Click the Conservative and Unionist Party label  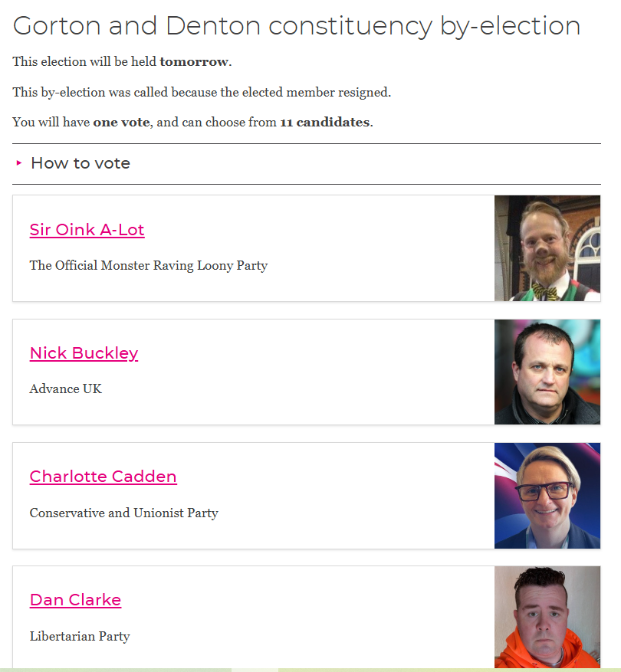(x=123, y=513)
